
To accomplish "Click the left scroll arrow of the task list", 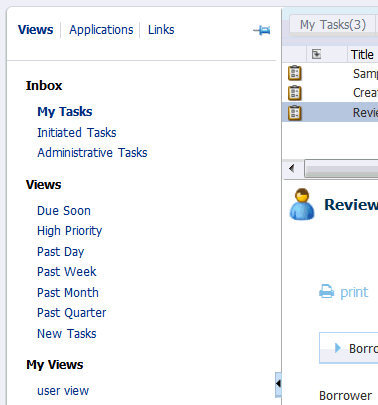I will pos(292,169).
